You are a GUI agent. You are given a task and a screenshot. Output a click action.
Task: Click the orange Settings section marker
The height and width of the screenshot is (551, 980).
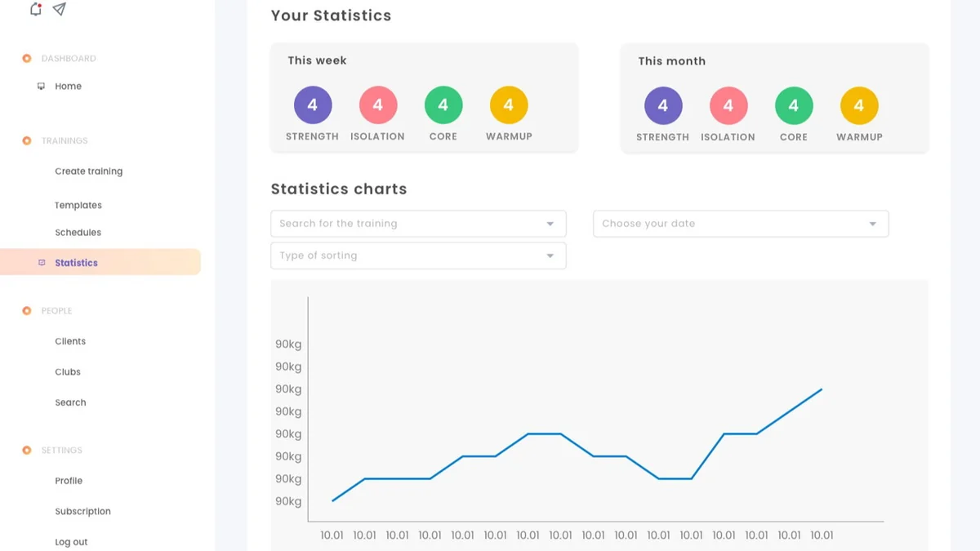(27, 450)
